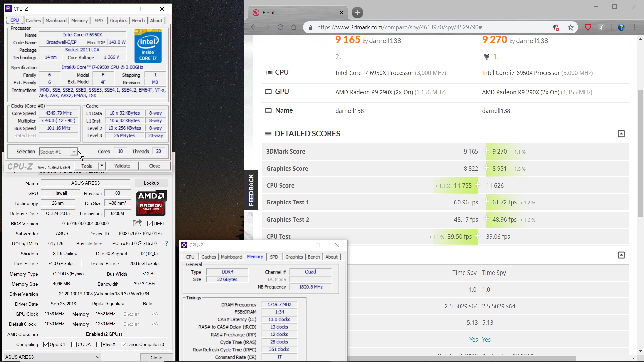This screenshot has height=362, width=644.
Task: Click the GPU-Z Name field ASUS ARES3
Action: [85, 183]
